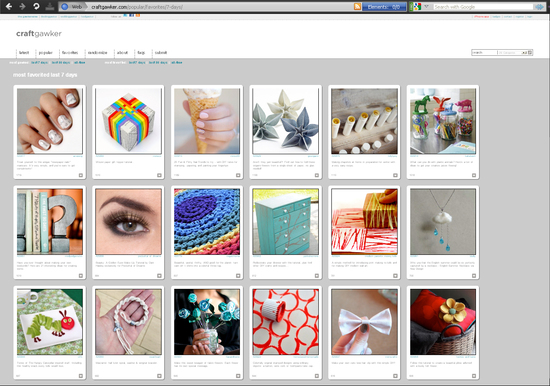Open the latest nav item
The image size is (550, 386).
(24, 53)
